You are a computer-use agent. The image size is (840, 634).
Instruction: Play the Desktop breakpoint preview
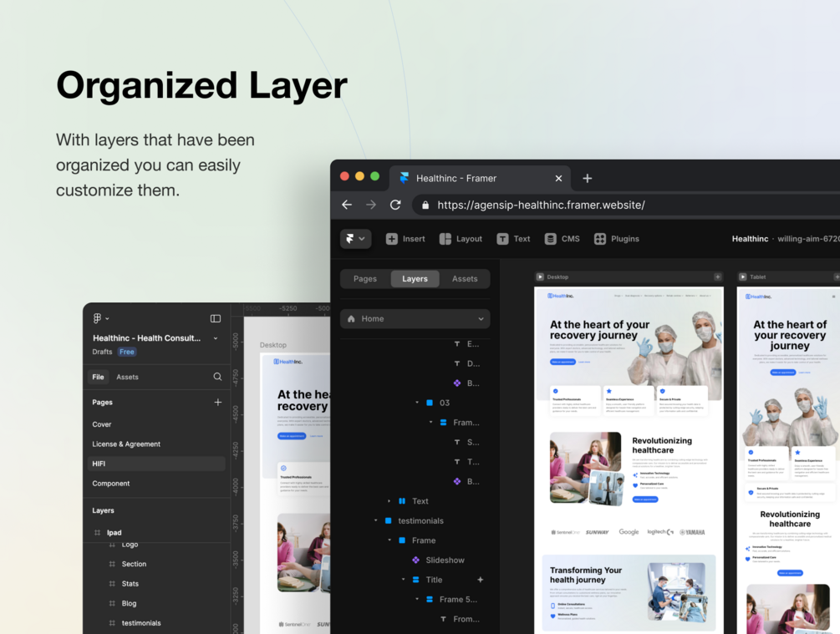coord(540,276)
